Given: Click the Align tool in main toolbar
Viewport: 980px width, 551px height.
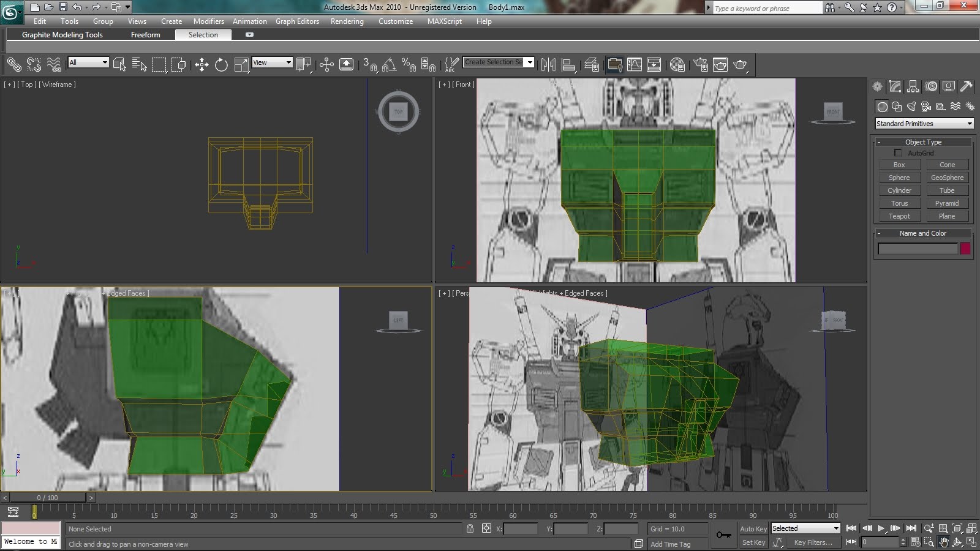Looking at the screenshot, I should tap(568, 64).
